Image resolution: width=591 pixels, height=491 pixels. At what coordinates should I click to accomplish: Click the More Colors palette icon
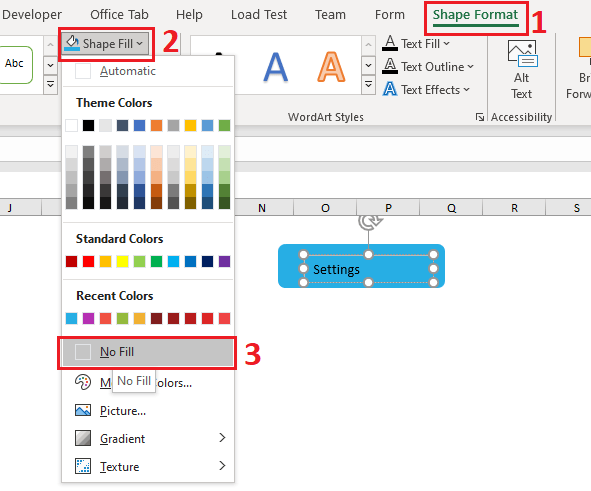click(x=83, y=382)
